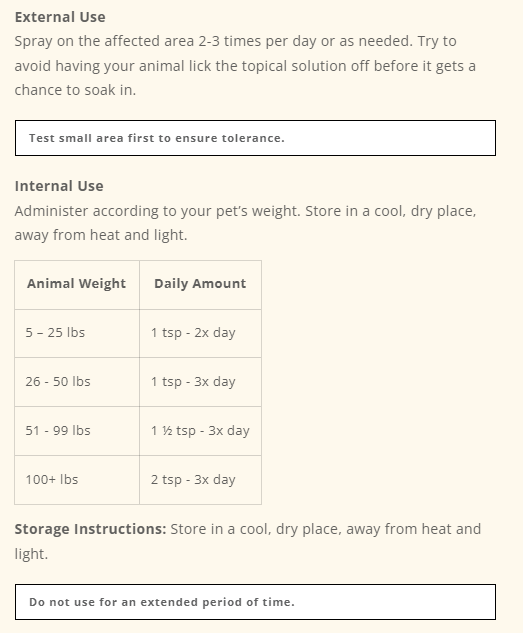Click the 'chance to soak in.' line

(x=75, y=90)
